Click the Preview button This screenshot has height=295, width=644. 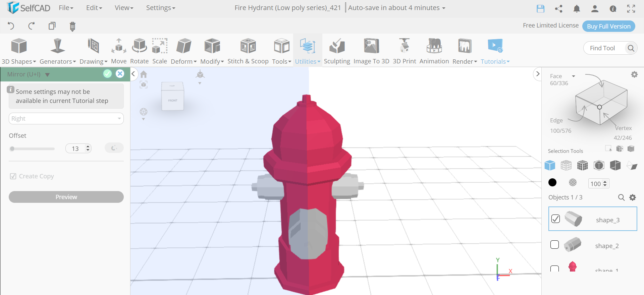(66, 197)
